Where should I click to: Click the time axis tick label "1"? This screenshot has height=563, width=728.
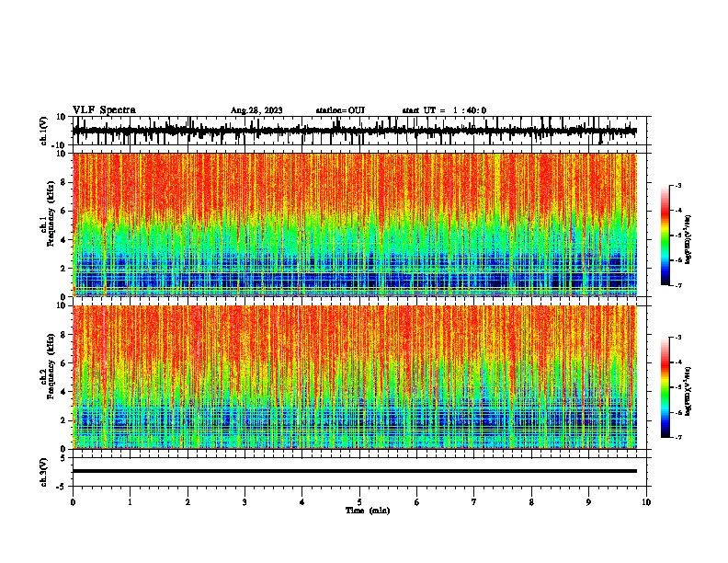[130, 502]
